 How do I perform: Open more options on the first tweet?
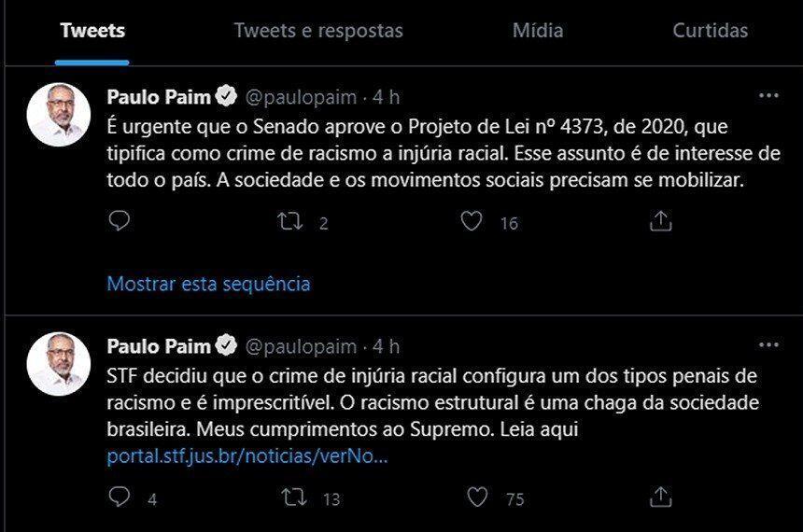pyautogui.click(x=768, y=95)
